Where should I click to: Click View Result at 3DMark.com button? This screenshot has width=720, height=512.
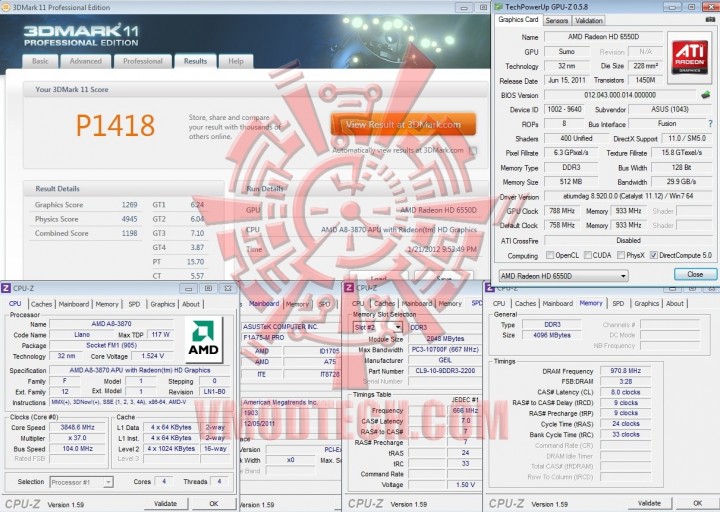(403, 125)
